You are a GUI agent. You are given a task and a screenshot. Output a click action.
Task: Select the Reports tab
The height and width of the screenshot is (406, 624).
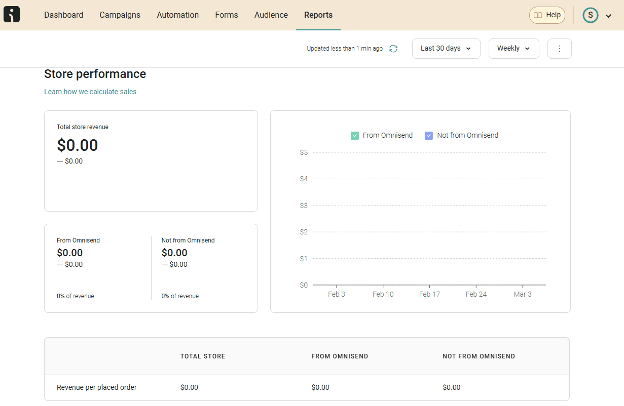pyautogui.click(x=318, y=15)
